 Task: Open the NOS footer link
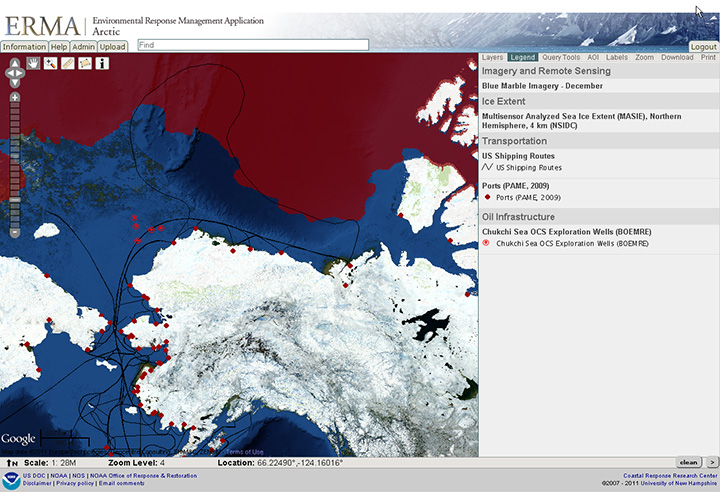(79, 475)
